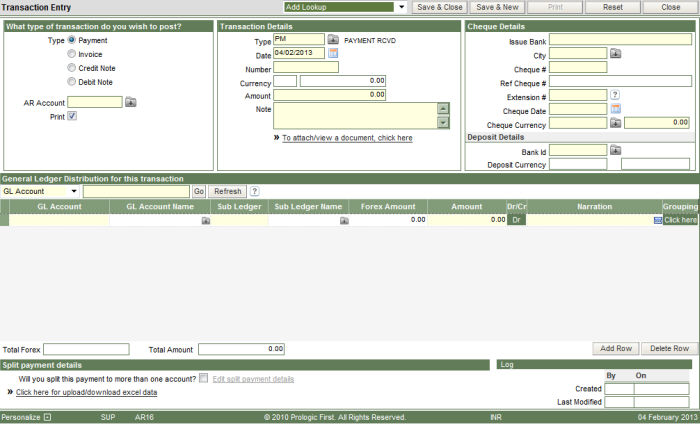The height and width of the screenshot is (424, 700).
Task: Open the Cheque Date calendar picker
Action: point(615,109)
